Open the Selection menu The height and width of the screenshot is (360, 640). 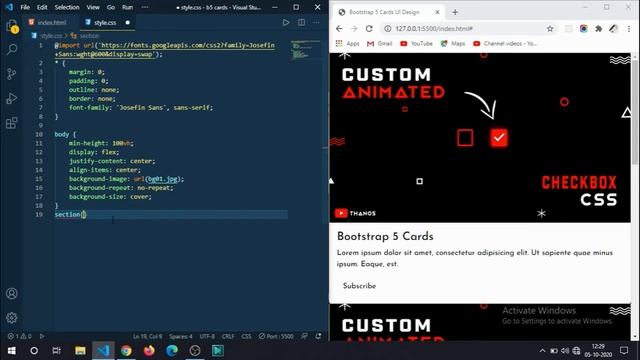(67, 7)
